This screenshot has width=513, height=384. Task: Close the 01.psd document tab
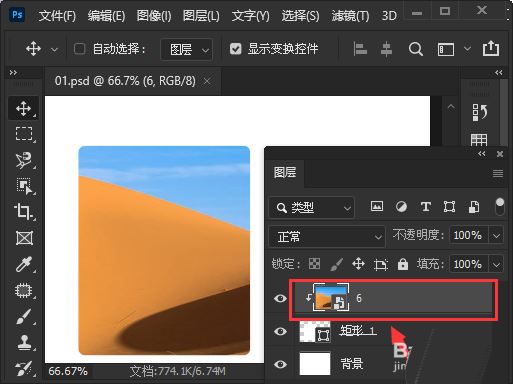tap(207, 81)
